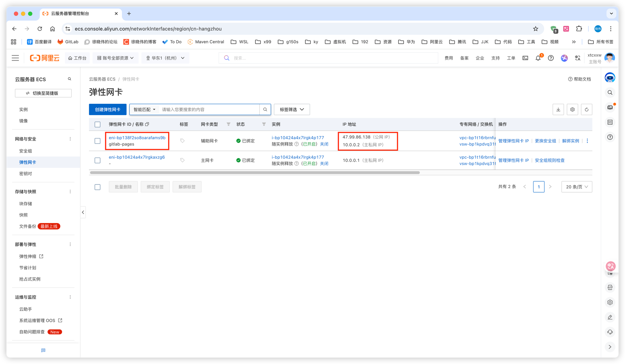Image resolution: width=625 pixels, height=364 pixels.
Task: Click the horizontal table scrollbar
Action: pos(255,173)
